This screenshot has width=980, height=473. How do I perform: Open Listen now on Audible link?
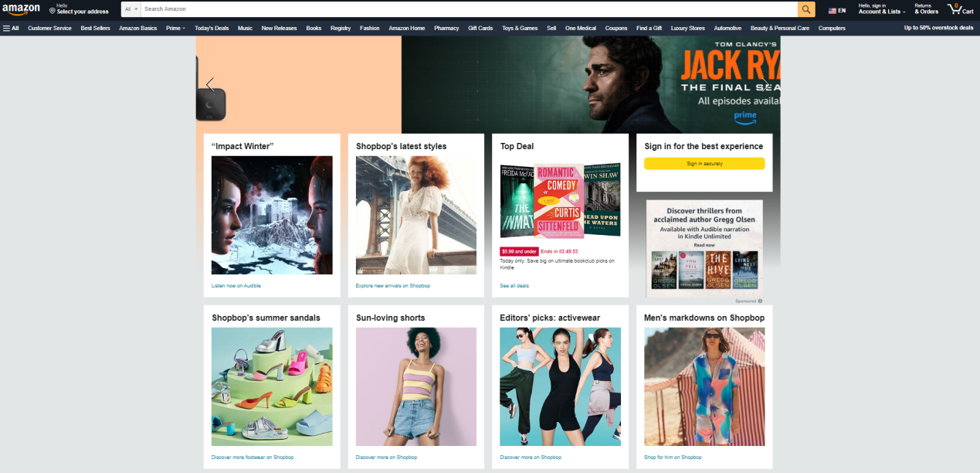click(x=236, y=286)
